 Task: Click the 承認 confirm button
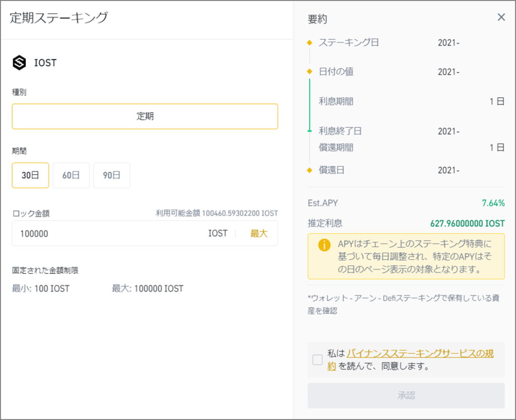[x=406, y=395]
